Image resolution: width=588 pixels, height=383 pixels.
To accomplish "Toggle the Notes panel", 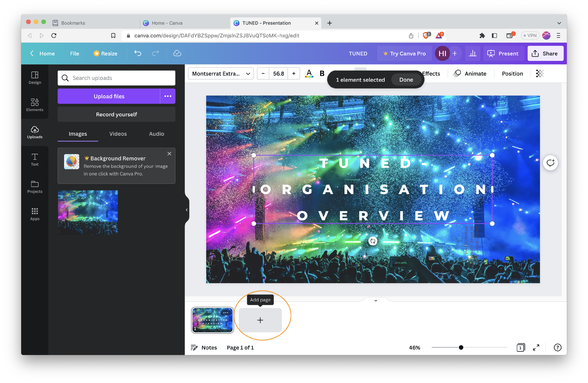I will coord(204,348).
